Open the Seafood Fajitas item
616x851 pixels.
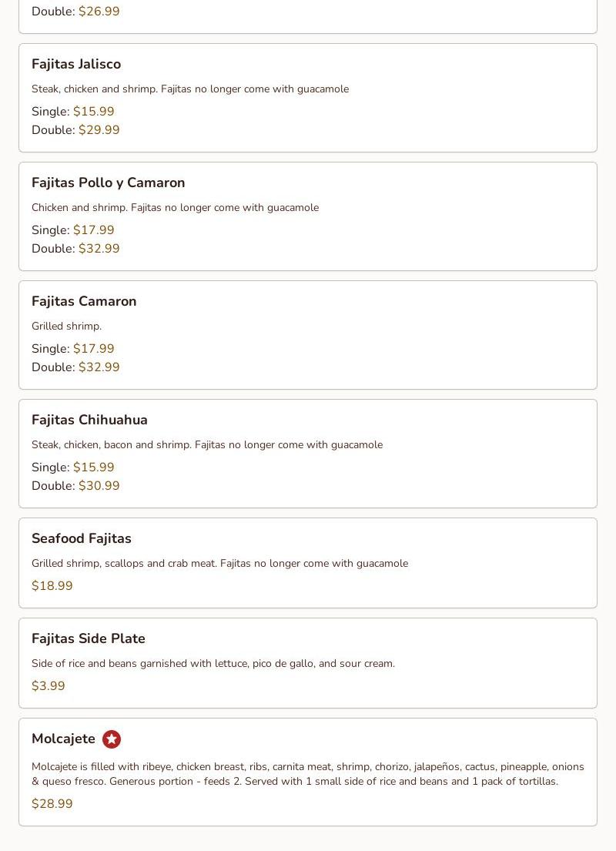point(308,563)
